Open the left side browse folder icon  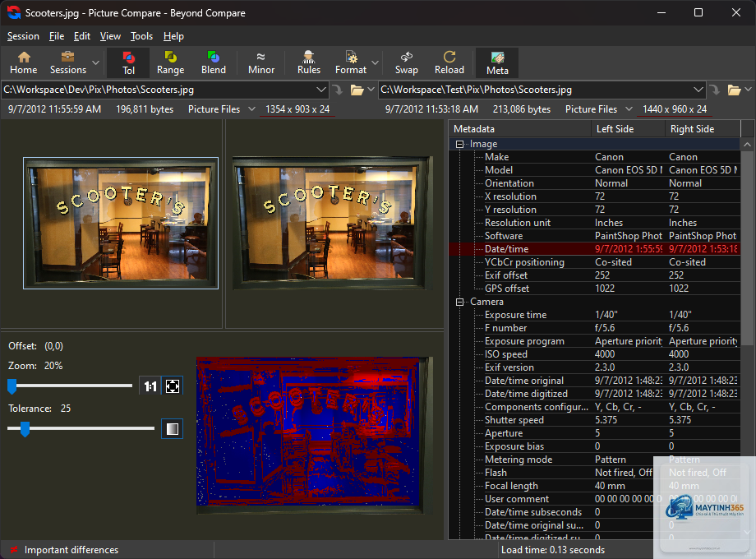(357, 90)
